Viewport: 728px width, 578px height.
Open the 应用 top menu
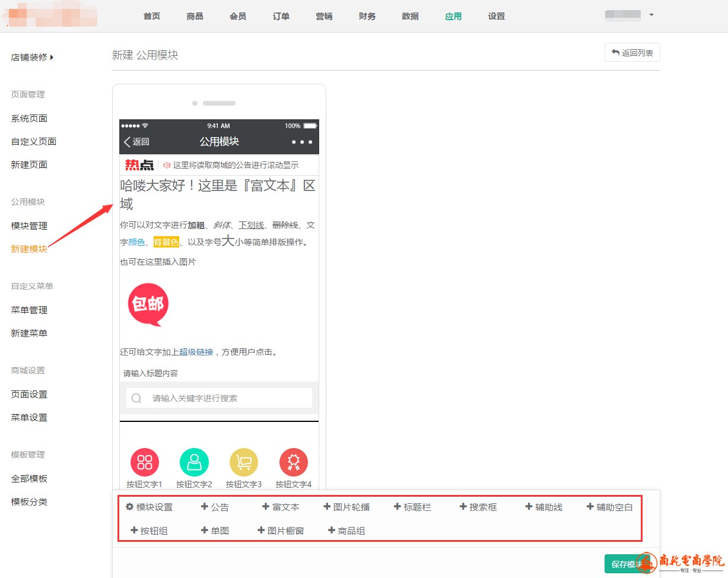point(453,16)
